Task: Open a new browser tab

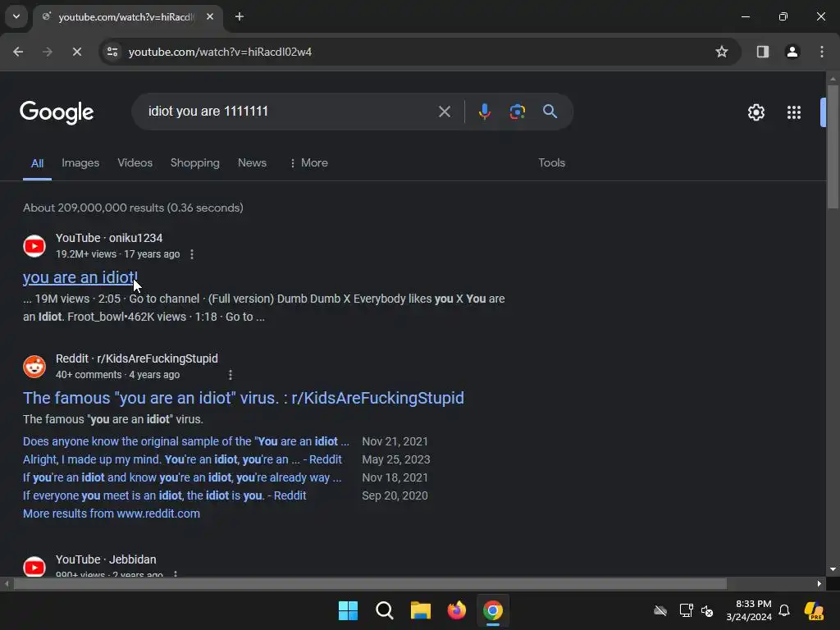Action: point(240,16)
